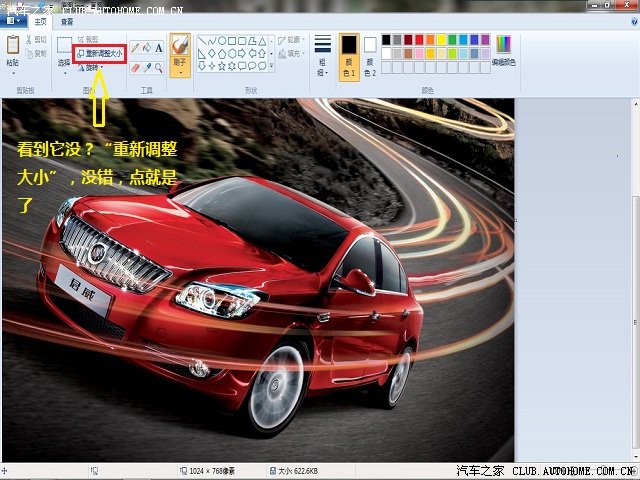Pick the yellow color swatch
Image resolution: width=640 pixels, height=480 pixels.
440,39
